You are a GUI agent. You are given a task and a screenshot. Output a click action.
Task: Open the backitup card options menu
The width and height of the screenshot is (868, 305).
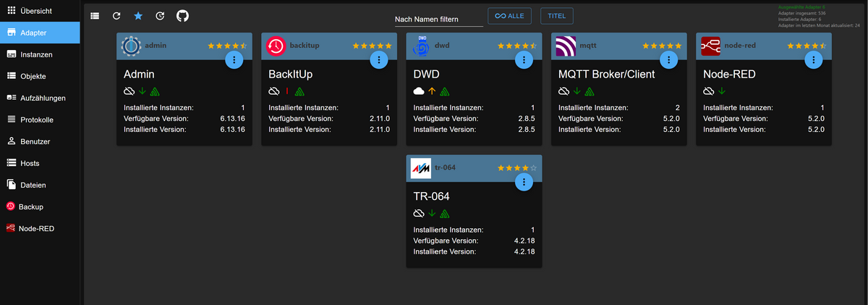pyautogui.click(x=379, y=60)
